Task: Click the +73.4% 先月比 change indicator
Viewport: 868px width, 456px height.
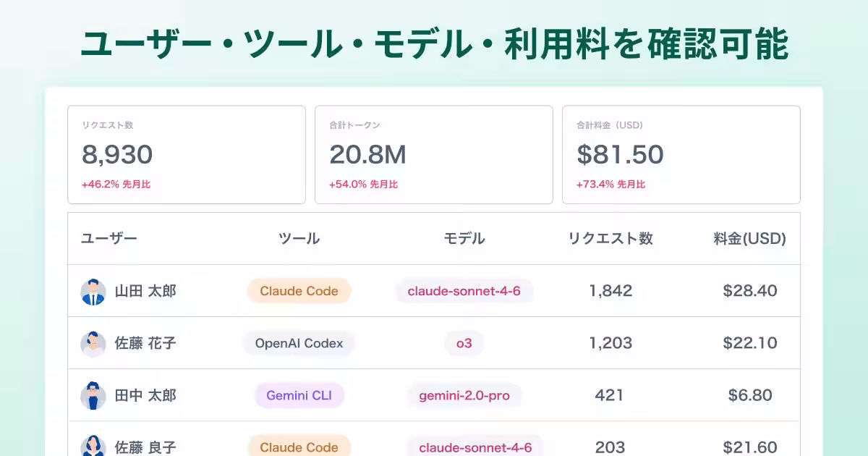Action: [x=610, y=185]
